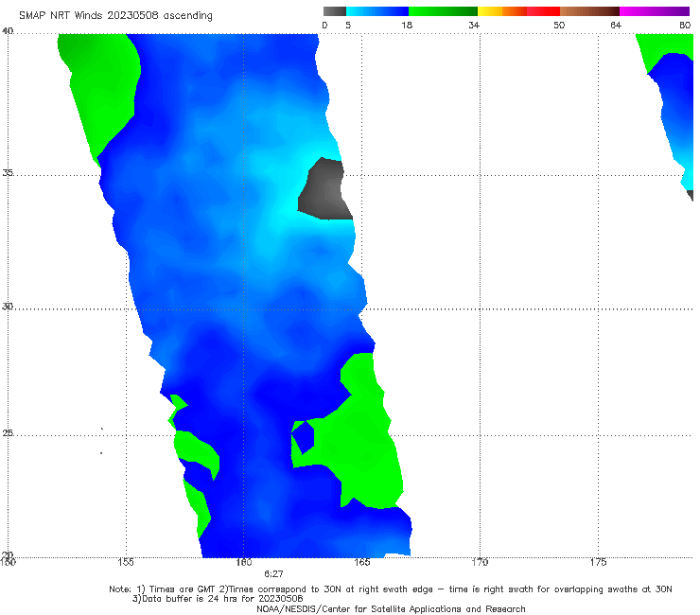Click the longitude label '175'
Screen dimensions: 700x615
(x=598, y=562)
